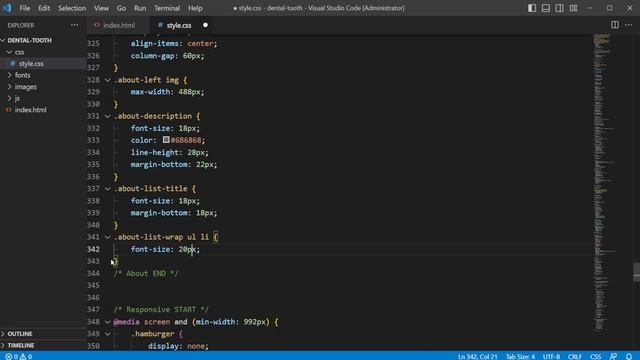
Task: Change UTF-8 file encoding
Action: [x=551, y=356]
